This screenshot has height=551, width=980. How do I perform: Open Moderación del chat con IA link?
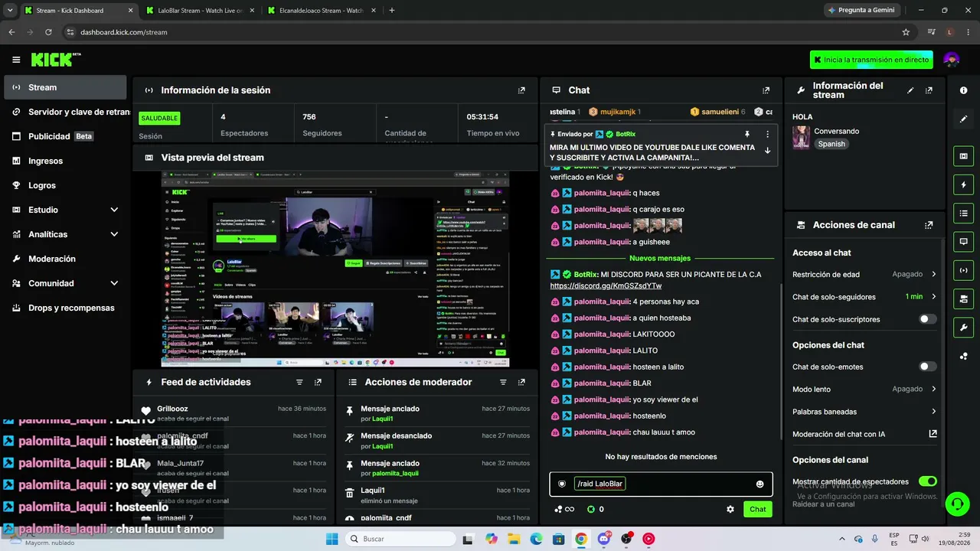(x=864, y=434)
